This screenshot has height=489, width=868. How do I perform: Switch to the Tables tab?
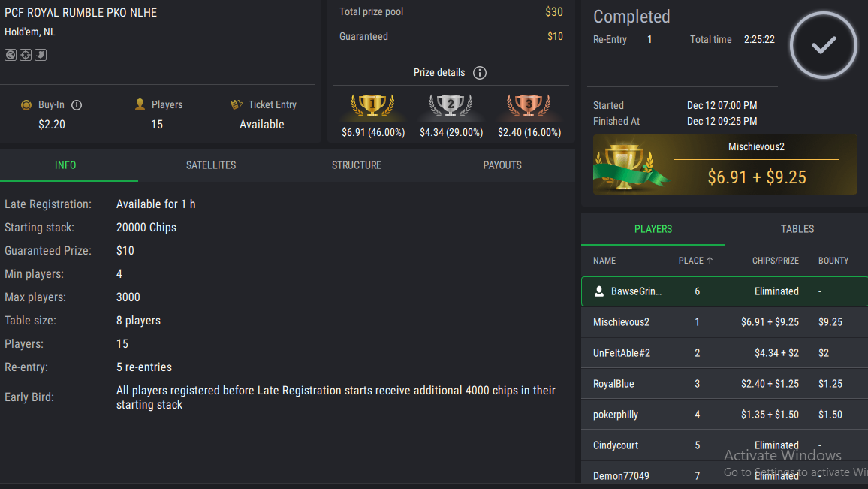coord(797,229)
